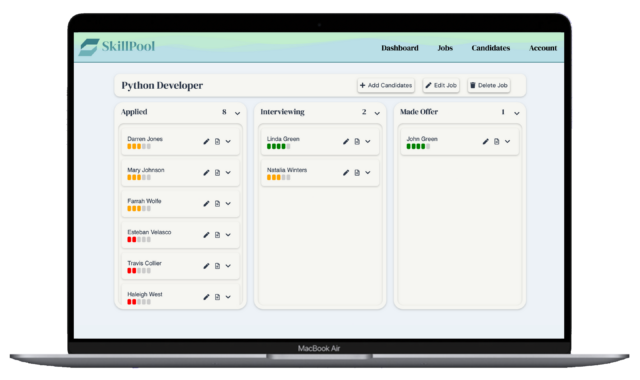Image resolution: width=640 pixels, height=380 pixels.
Task: Click the edit pencil for Natalia Winters
Action: point(346,173)
